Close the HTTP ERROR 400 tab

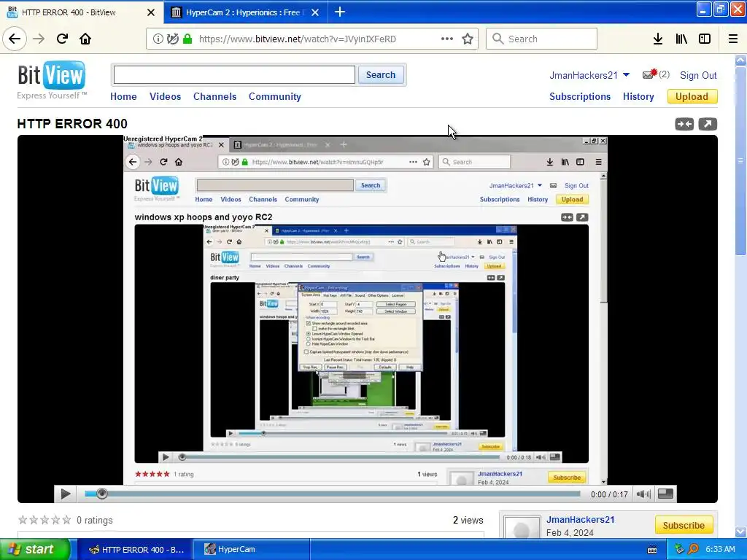pyautogui.click(x=151, y=12)
